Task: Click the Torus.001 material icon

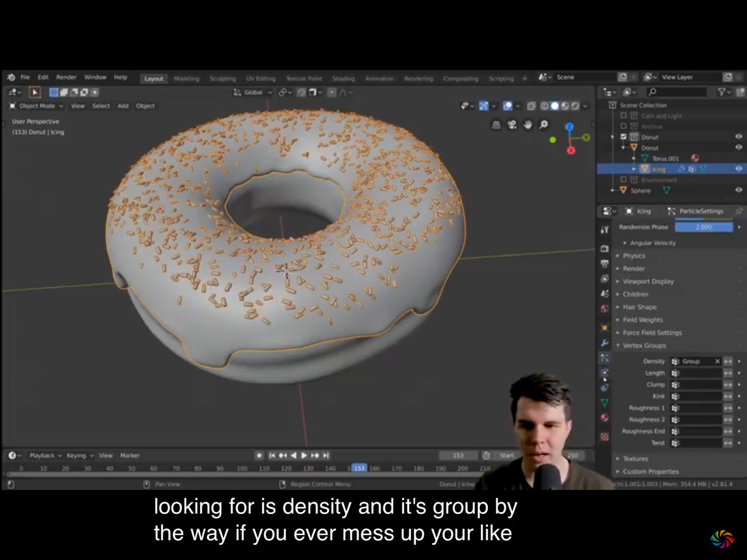Action: click(695, 158)
